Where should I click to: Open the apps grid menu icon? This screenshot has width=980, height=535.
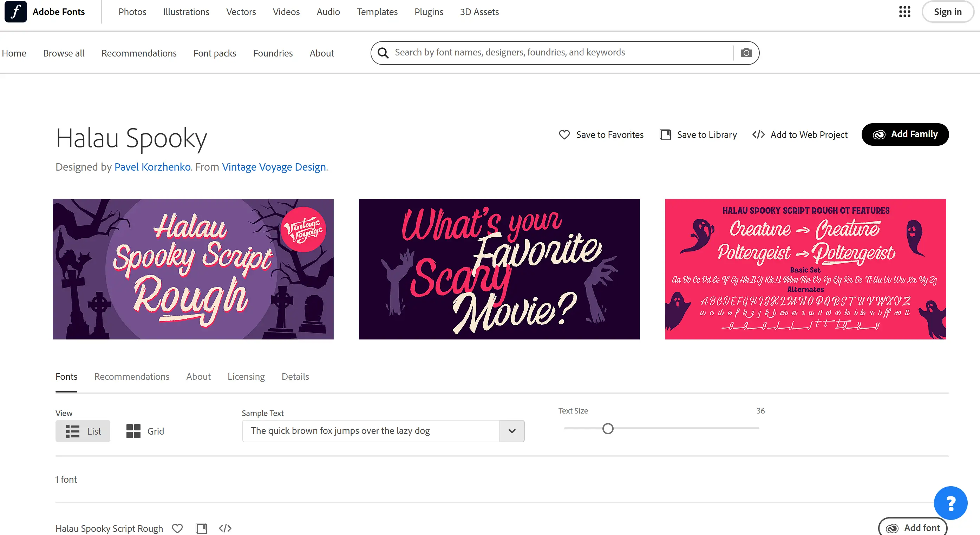click(904, 12)
